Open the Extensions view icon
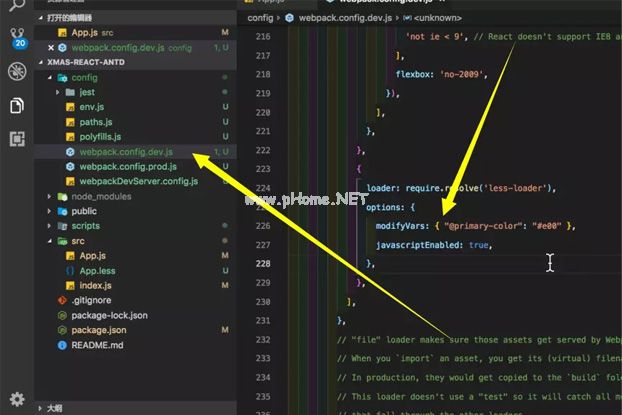This screenshot has height=415, width=622. (16, 139)
